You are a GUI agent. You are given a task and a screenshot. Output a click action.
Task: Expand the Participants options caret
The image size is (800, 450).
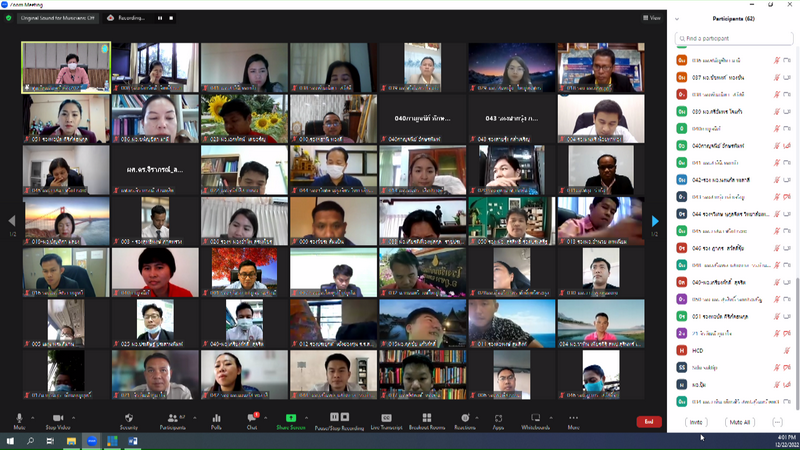(194, 418)
